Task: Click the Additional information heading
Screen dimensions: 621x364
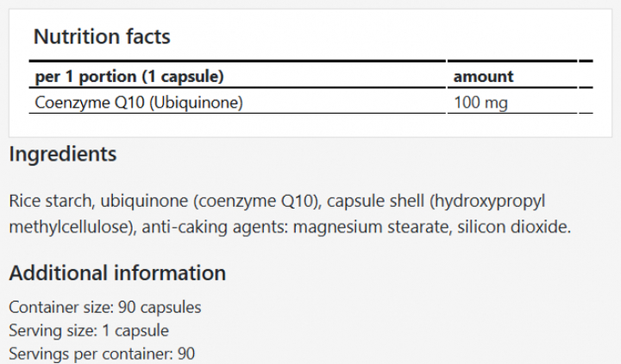Action: coord(117,273)
